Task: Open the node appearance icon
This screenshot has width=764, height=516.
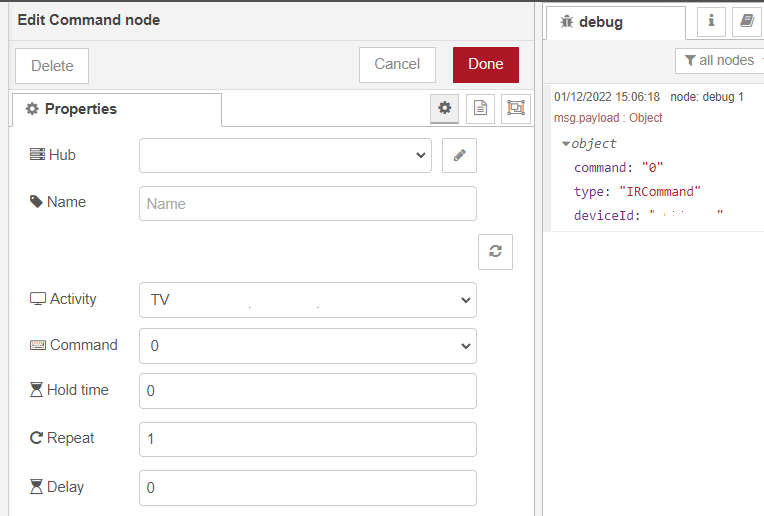Action: [516, 108]
